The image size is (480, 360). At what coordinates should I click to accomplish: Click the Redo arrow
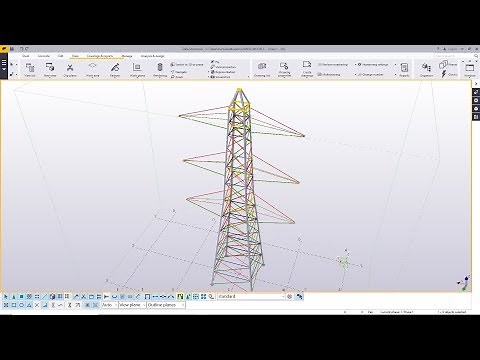click(27, 49)
